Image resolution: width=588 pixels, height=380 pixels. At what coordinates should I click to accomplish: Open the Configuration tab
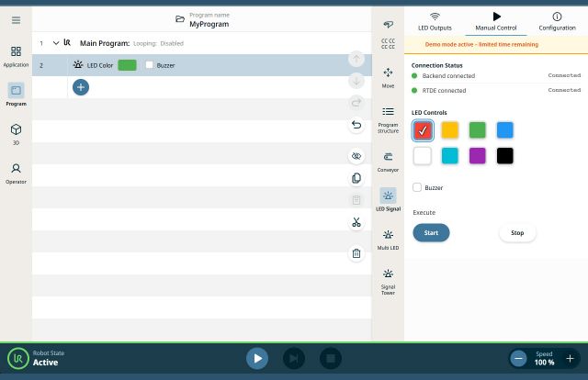[557, 22]
